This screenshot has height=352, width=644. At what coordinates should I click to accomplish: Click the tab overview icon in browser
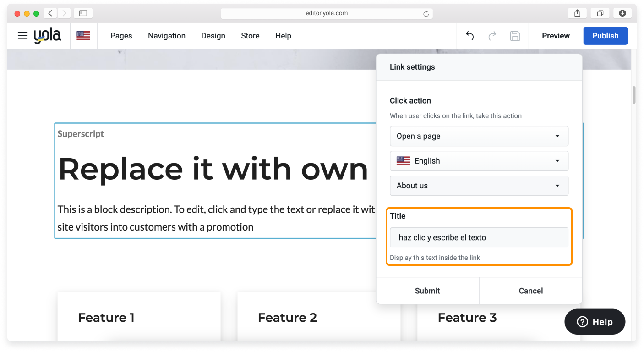click(x=600, y=13)
